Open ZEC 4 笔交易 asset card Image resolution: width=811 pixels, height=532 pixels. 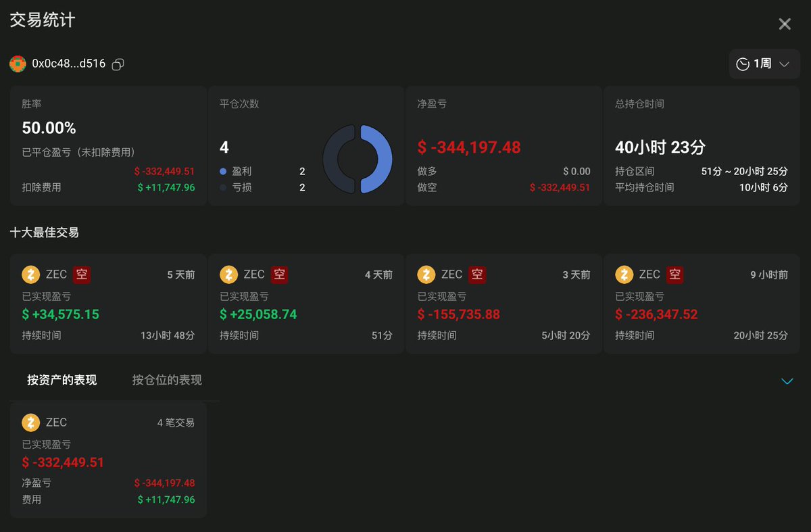pos(108,460)
